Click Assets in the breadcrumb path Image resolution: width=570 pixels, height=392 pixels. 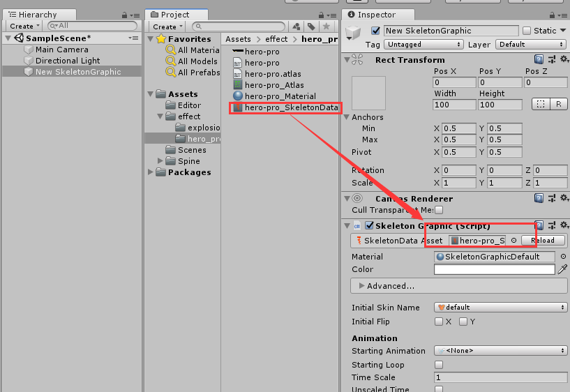tap(238, 39)
